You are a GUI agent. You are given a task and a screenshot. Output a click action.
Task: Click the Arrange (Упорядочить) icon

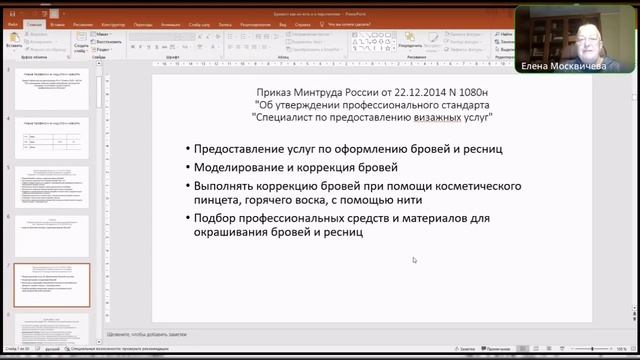410,37
